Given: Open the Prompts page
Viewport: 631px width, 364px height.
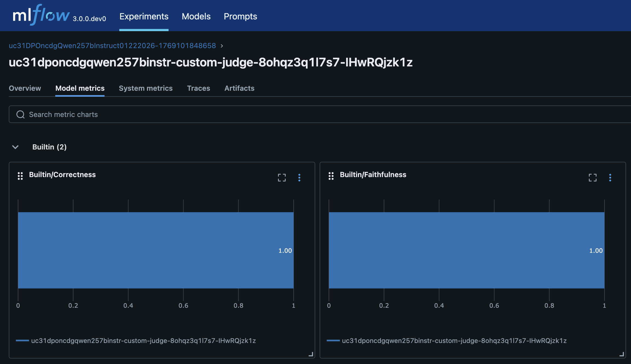Looking at the screenshot, I should (241, 16).
